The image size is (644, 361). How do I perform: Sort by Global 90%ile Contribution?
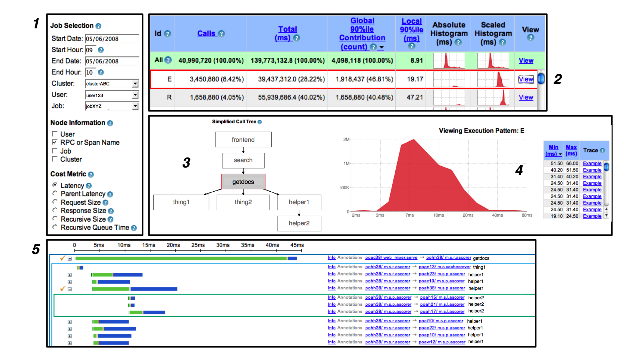pos(362,34)
